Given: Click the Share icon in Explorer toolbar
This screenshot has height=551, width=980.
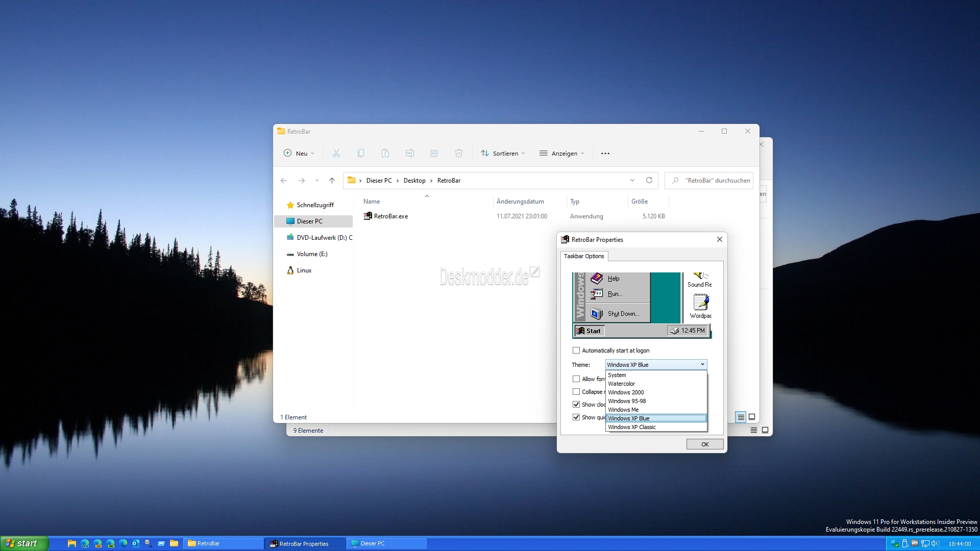Looking at the screenshot, I should point(434,153).
